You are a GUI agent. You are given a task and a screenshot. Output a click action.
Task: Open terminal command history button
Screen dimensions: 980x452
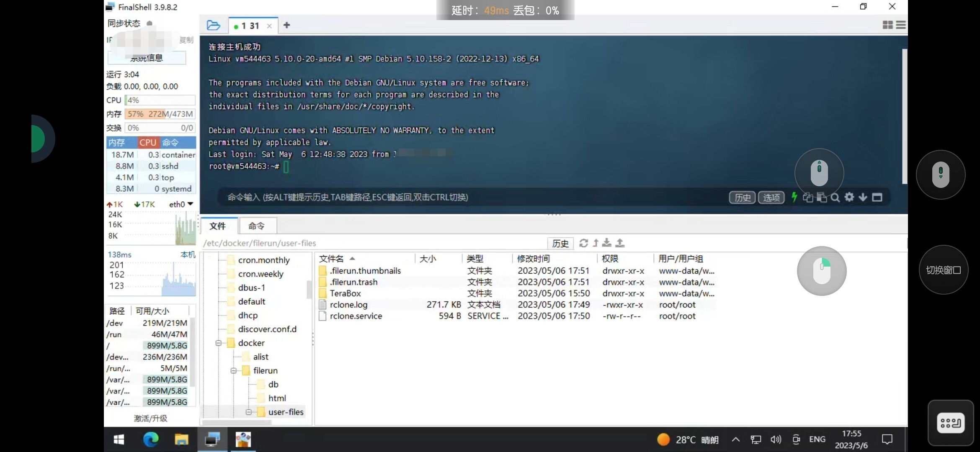coord(743,198)
